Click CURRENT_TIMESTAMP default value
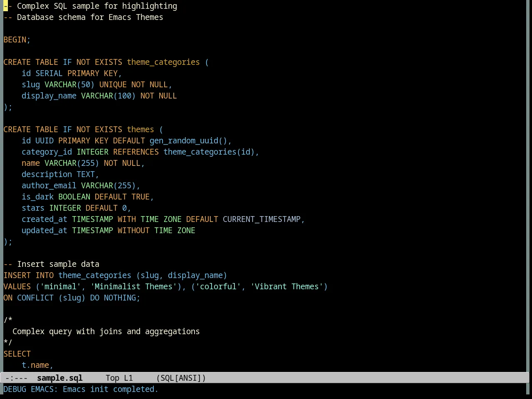 tap(261, 219)
